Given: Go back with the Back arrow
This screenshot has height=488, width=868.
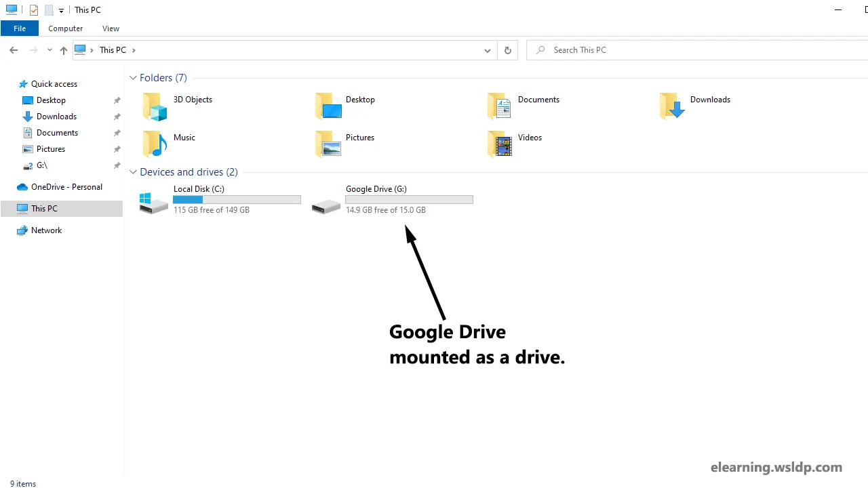Looking at the screenshot, I should [x=14, y=50].
